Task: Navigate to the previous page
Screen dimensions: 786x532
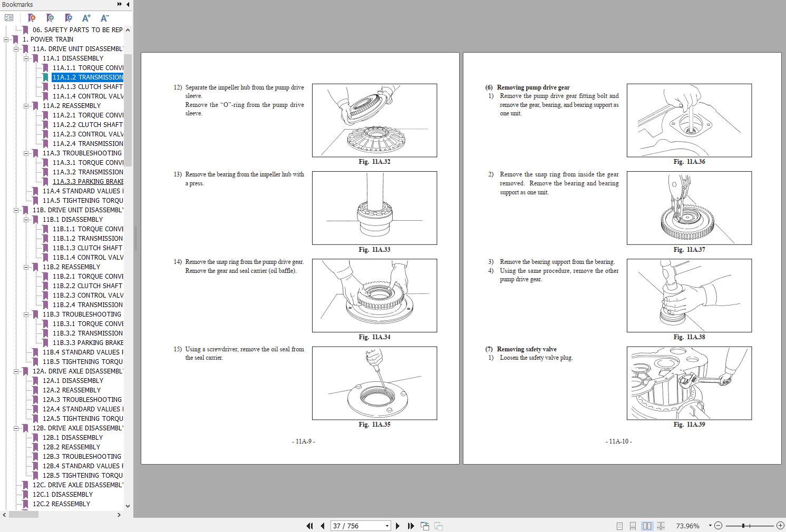Action: tap(322, 526)
